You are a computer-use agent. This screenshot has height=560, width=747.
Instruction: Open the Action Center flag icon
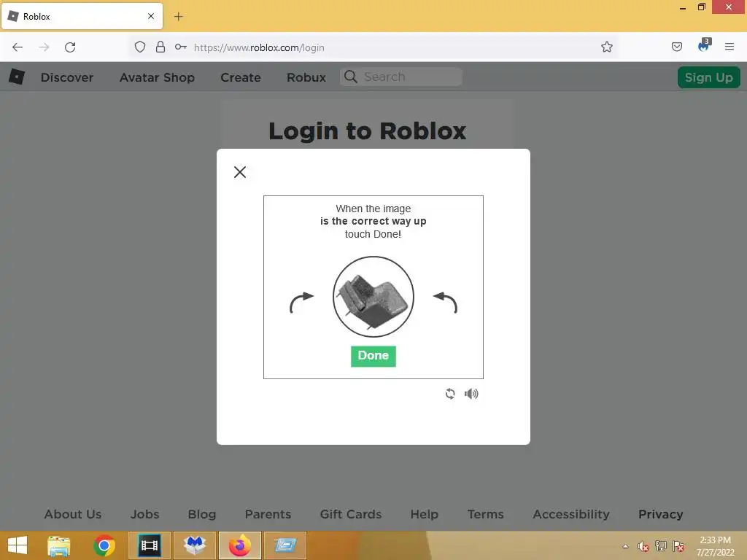click(x=678, y=546)
